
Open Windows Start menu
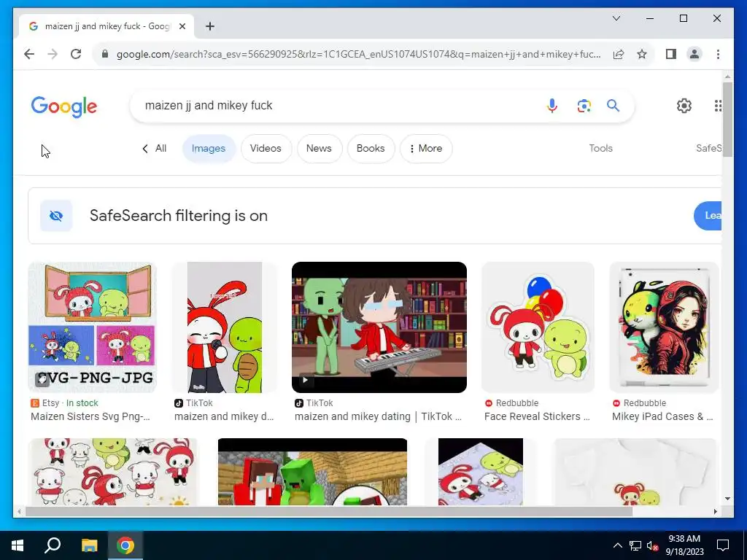tap(18, 545)
